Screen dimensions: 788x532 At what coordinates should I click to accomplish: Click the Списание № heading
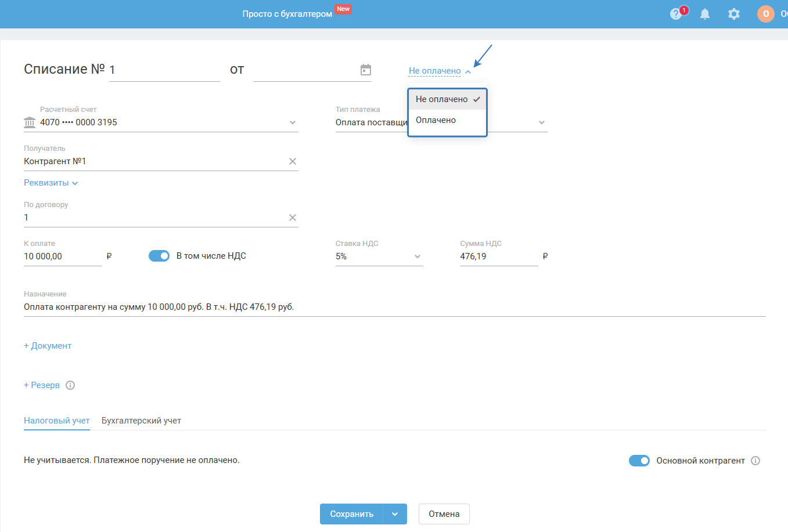point(64,69)
